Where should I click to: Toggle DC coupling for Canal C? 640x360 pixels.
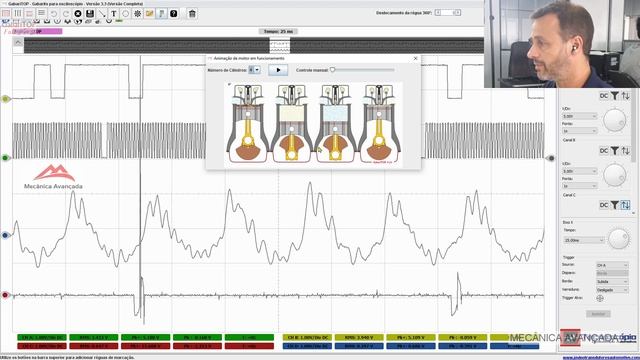[604, 205]
